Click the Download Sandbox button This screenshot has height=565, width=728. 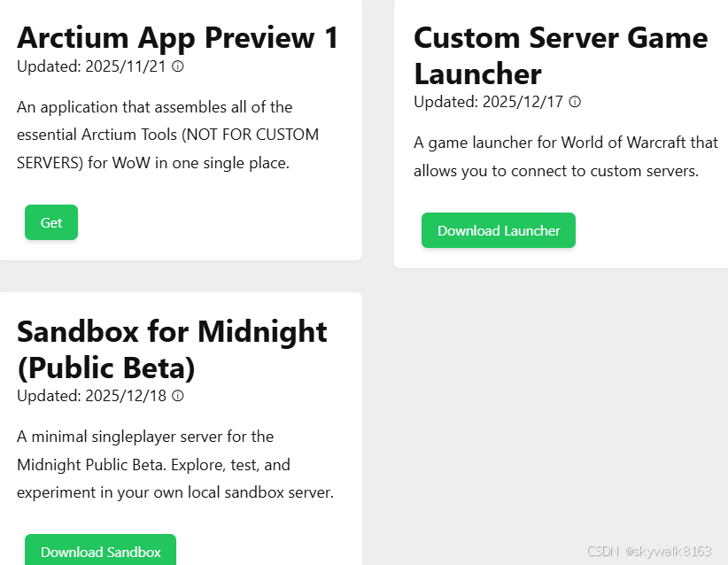[x=100, y=550]
